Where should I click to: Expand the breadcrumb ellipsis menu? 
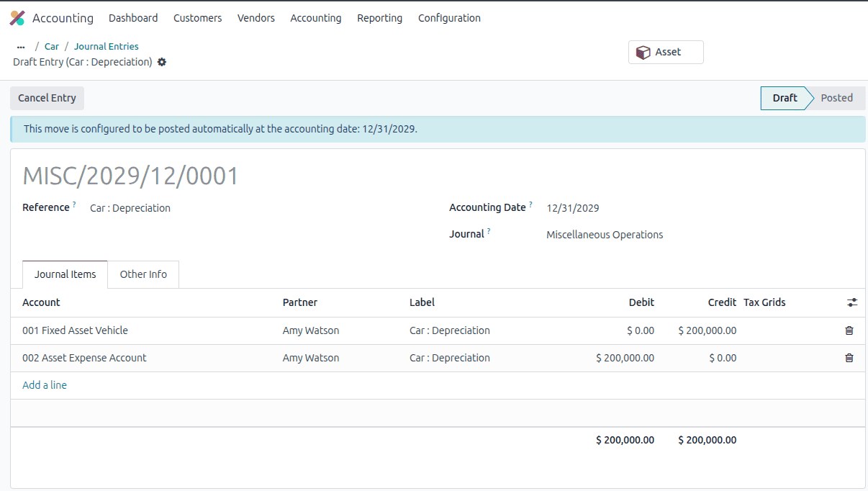tap(20, 46)
